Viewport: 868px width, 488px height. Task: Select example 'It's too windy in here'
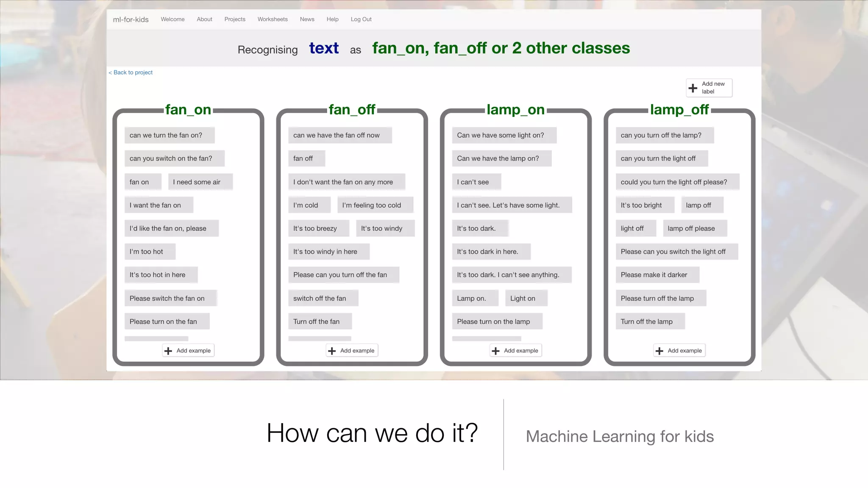coord(329,252)
